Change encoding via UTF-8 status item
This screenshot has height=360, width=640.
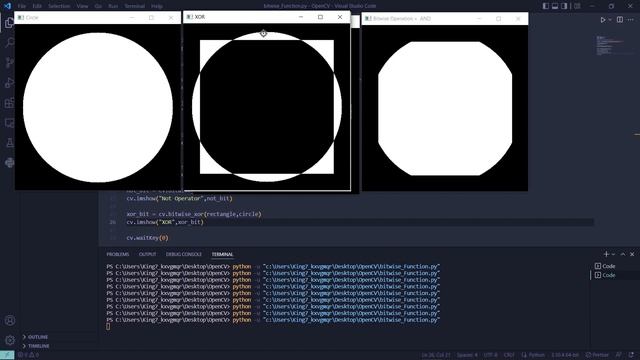coord(490,355)
